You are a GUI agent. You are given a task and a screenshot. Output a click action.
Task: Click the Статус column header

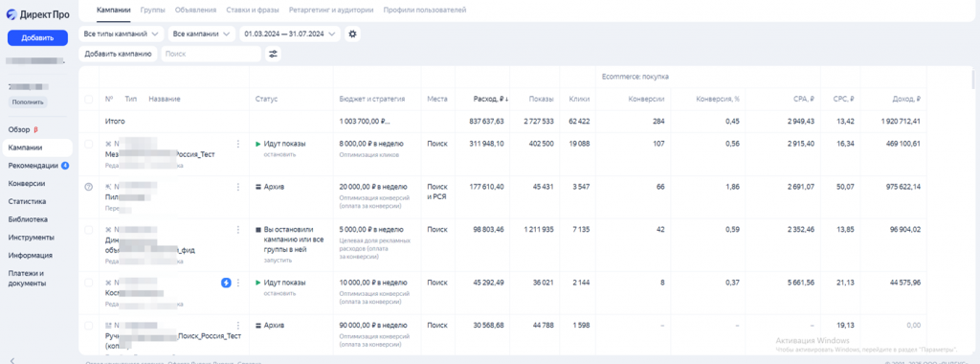[266, 100]
